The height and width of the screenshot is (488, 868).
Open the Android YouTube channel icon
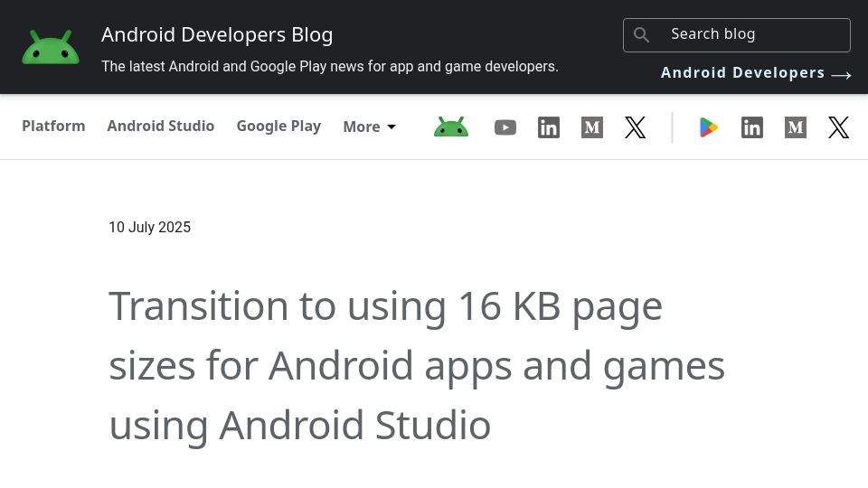(x=505, y=127)
